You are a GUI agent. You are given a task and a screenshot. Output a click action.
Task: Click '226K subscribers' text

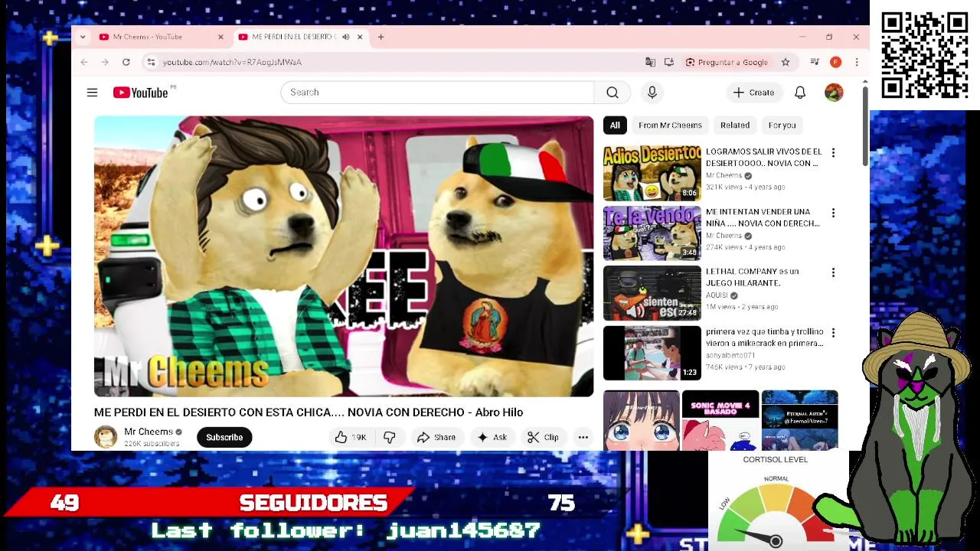click(152, 444)
